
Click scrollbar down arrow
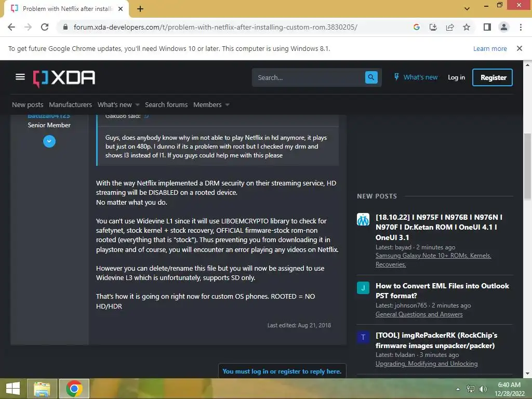(x=527, y=374)
